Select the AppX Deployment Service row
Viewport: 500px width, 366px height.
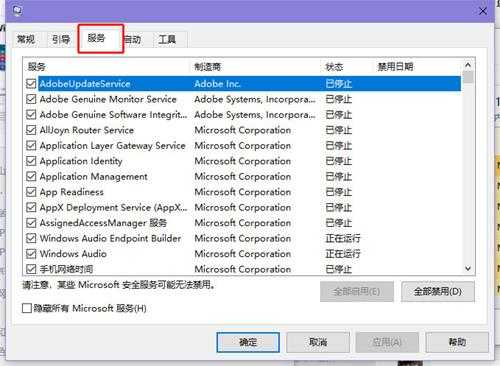(x=243, y=207)
